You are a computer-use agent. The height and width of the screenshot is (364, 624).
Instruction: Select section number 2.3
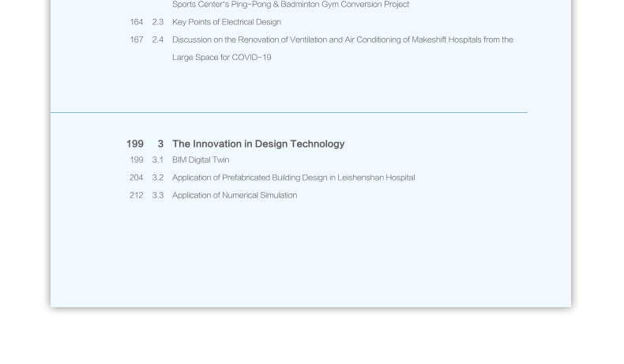tap(158, 22)
